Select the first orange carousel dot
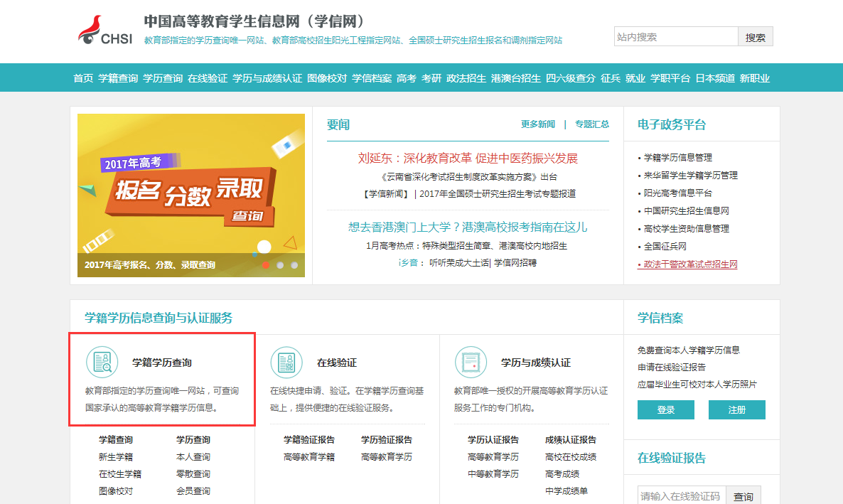The width and height of the screenshot is (843, 504). 266,265
